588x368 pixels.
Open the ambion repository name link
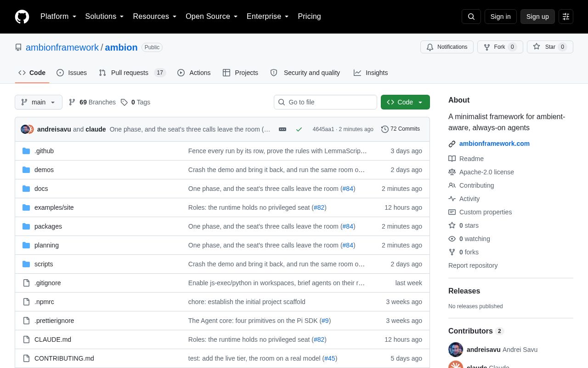pos(121,47)
